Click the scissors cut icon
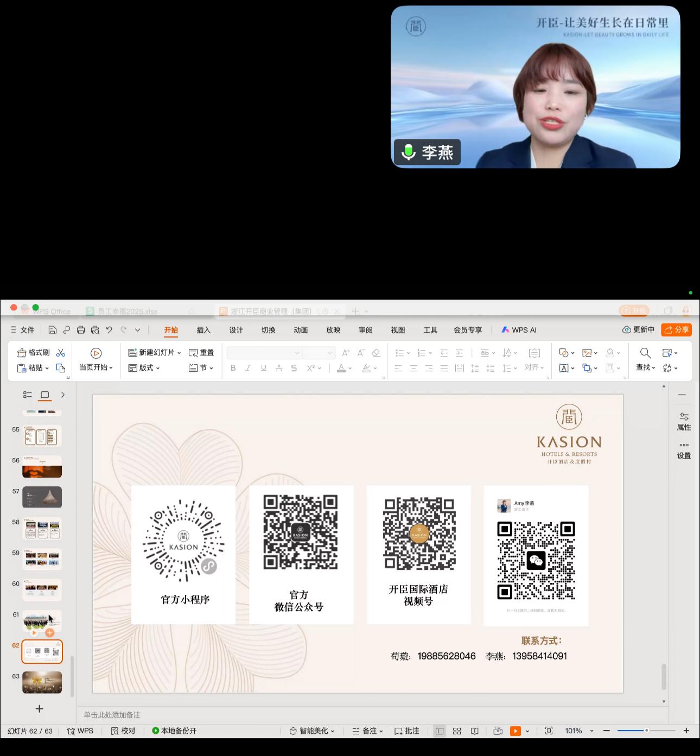The height and width of the screenshot is (756, 700). (61, 353)
